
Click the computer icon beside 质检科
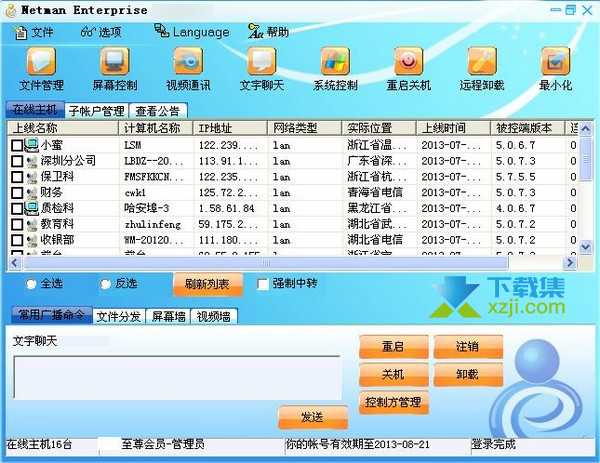(x=32, y=208)
